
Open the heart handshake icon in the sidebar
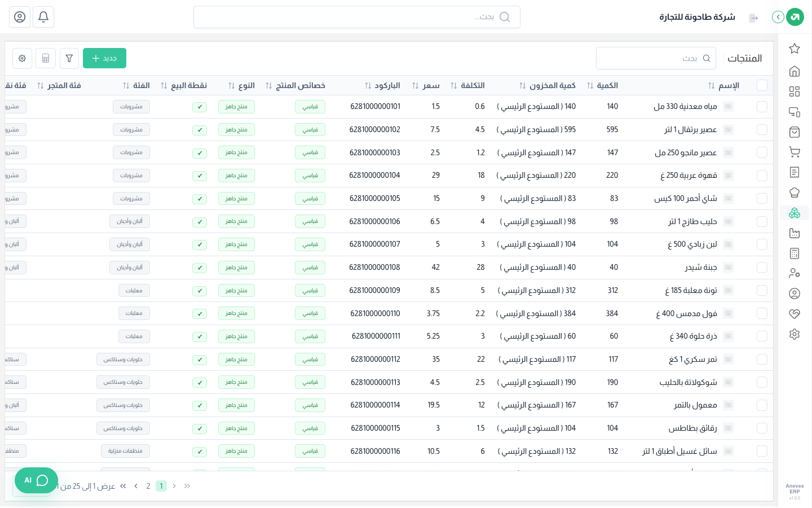[x=795, y=314]
